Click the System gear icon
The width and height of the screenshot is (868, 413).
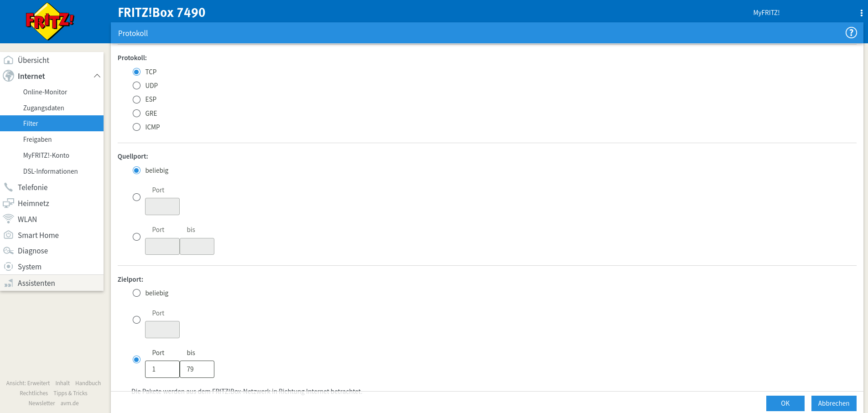coord(8,267)
